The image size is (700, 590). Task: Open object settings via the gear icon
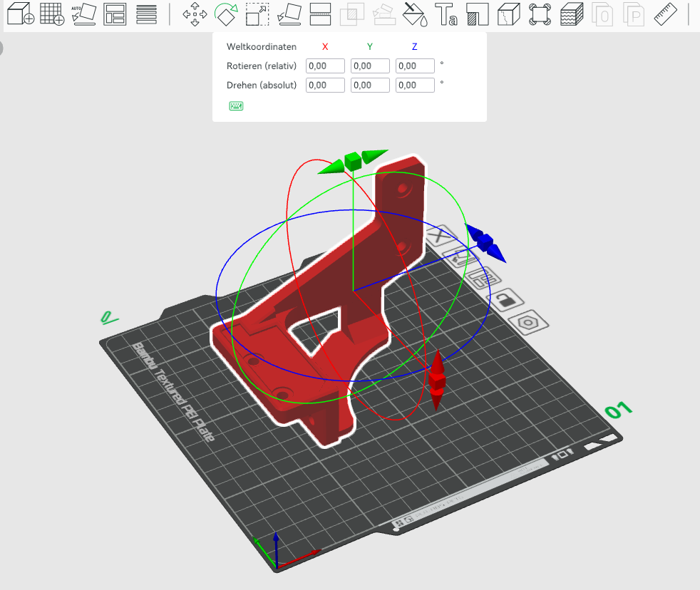pyautogui.click(x=527, y=322)
